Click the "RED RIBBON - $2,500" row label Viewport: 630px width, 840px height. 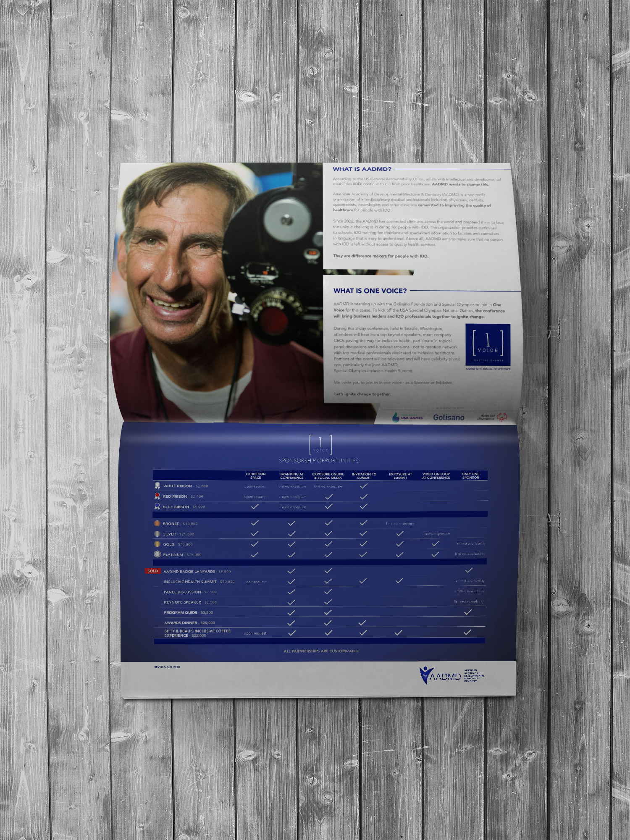(183, 496)
